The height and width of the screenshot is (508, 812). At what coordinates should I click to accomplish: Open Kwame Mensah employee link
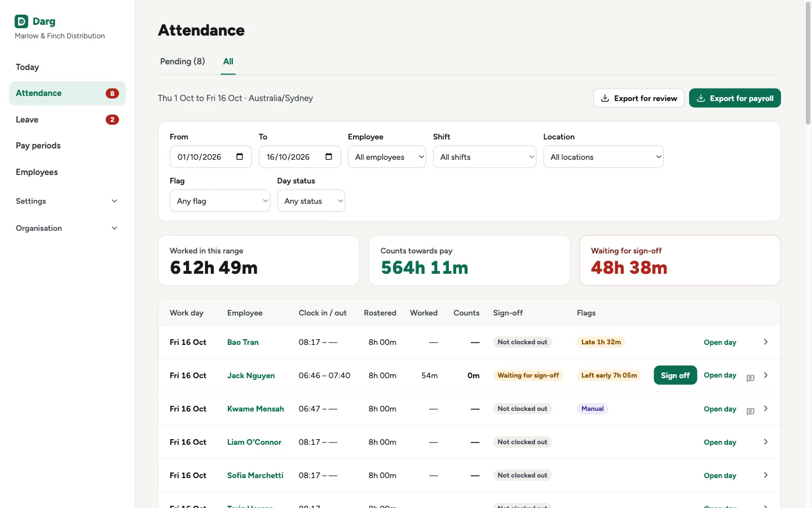255,409
